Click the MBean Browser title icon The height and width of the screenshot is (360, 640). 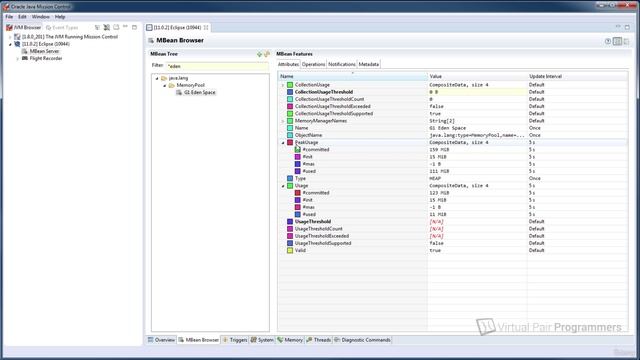(x=151, y=40)
